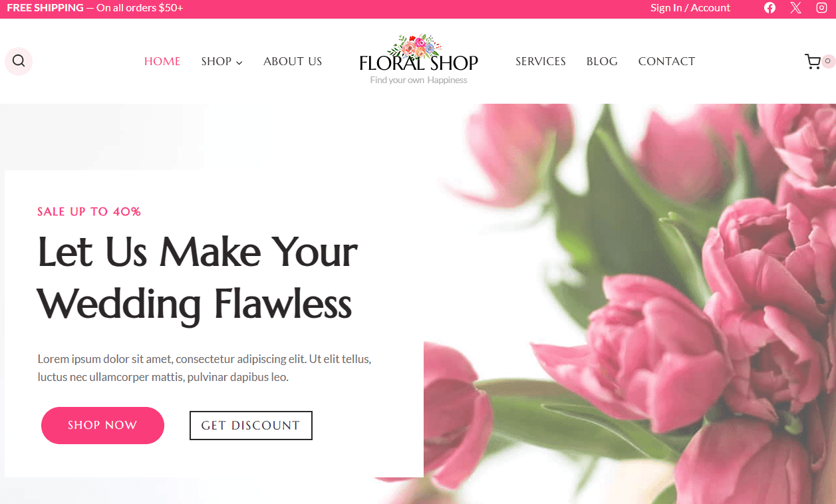Open Sign In / Account link
The width and height of the screenshot is (836, 504).
690,8
